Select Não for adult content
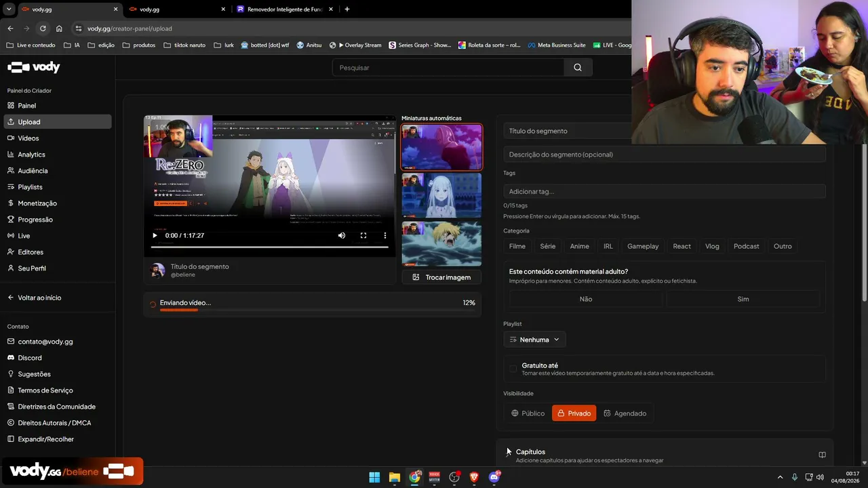 [586, 299]
